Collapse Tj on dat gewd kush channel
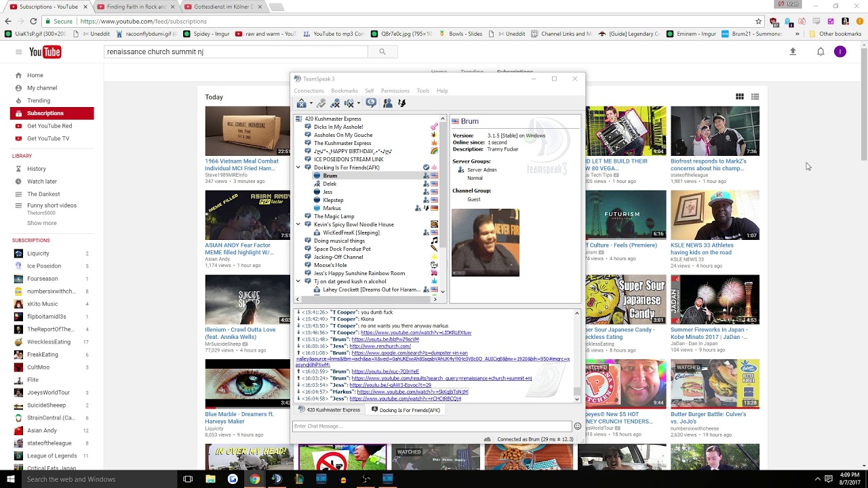Image resolution: width=868 pixels, height=488 pixels. point(298,281)
